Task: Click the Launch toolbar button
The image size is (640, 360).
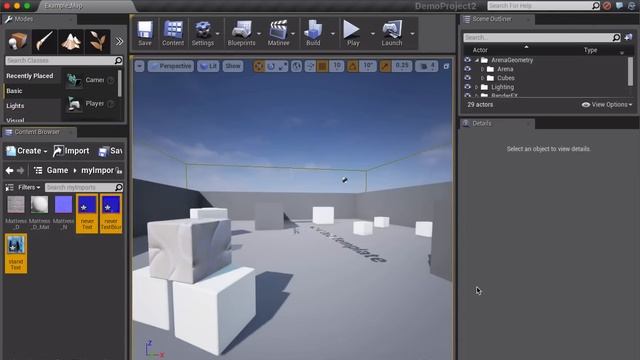Action: [391, 33]
